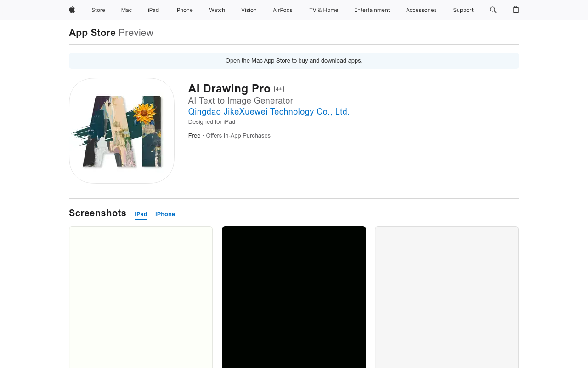Go to Accessories in navigation
This screenshot has height=368, width=588.
(x=421, y=10)
